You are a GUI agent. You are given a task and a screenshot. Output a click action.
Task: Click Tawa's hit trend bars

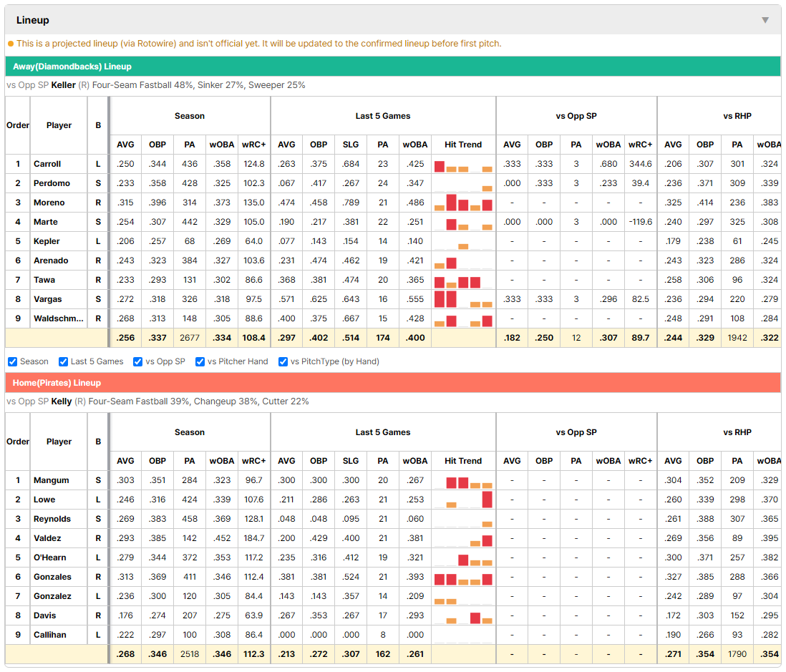click(x=463, y=280)
